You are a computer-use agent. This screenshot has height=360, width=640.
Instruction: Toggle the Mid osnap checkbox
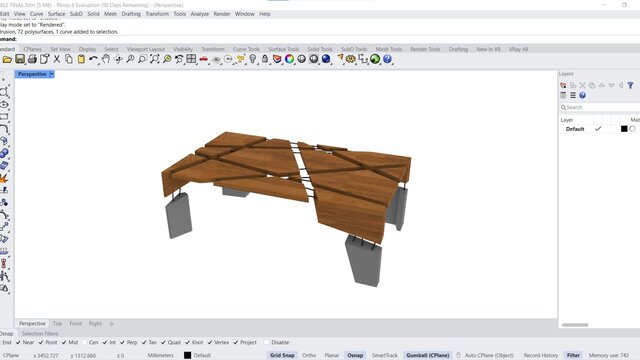[64, 342]
